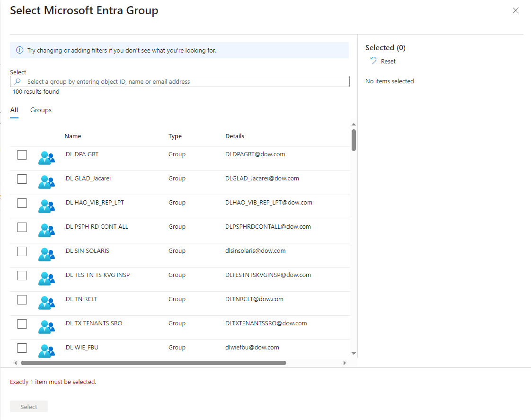Enable the checkbox for .DL TX TENANTS SRO

22,324
